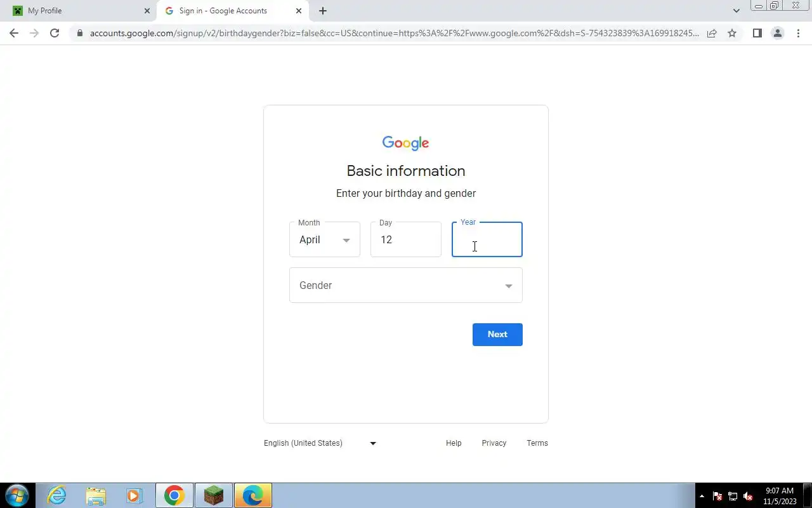812x508 pixels.
Task: Click the Next button
Action: [x=497, y=335]
